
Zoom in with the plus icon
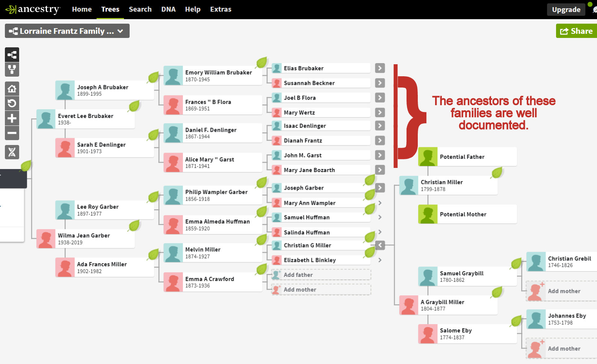pyautogui.click(x=12, y=119)
